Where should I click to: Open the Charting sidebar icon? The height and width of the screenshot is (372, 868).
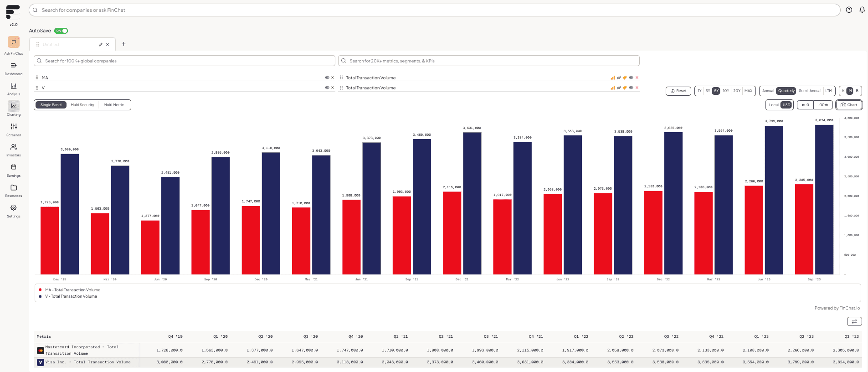(14, 106)
